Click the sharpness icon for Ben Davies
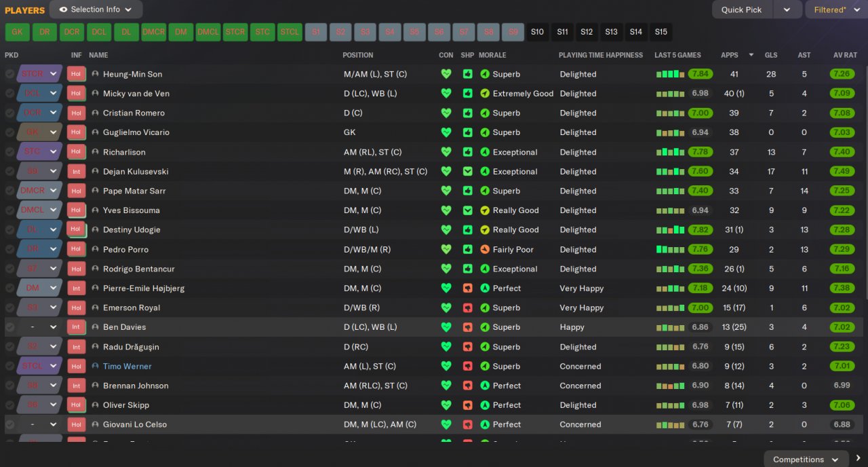This screenshot has height=467, width=868. [468, 327]
